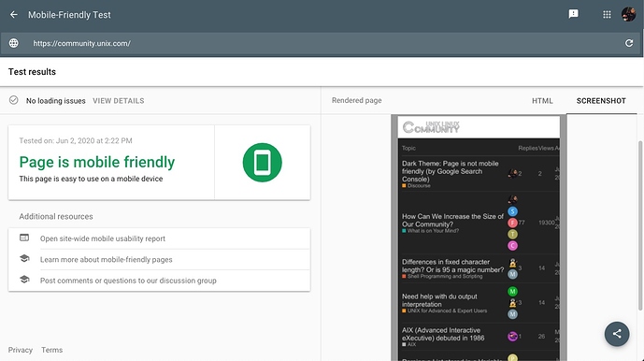Screen dimensions: 644x361
Task: Share results with floating share button
Action: pyautogui.click(x=617, y=334)
